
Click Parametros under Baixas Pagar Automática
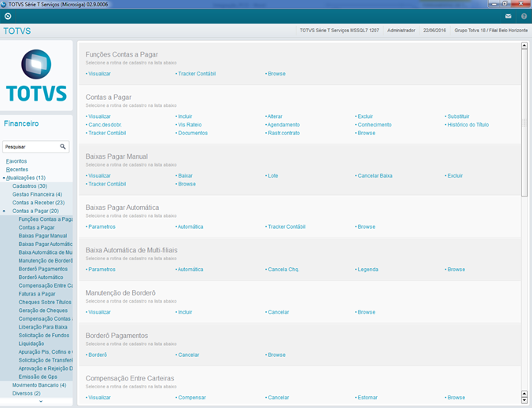pyautogui.click(x=102, y=226)
